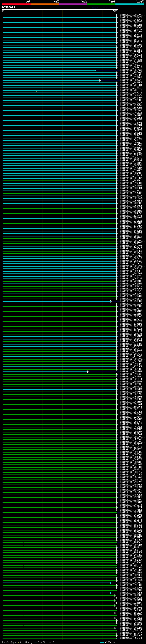Click the UniRef100_A6U106 hit label
This screenshot has height=644, width=146.
pyautogui.click(x=131, y=397)
